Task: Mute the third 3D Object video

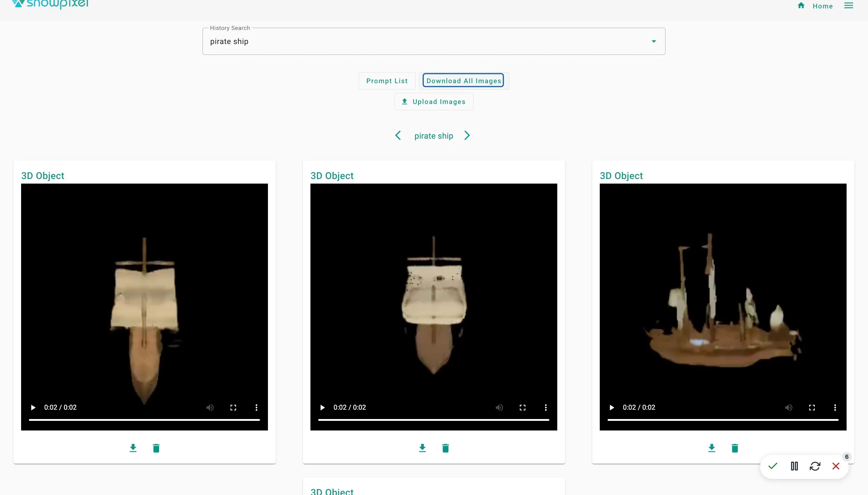Action: click(788, 407)
